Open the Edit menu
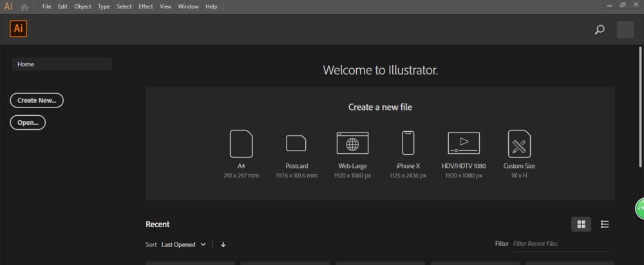644x265 pixels. point(62,6)
